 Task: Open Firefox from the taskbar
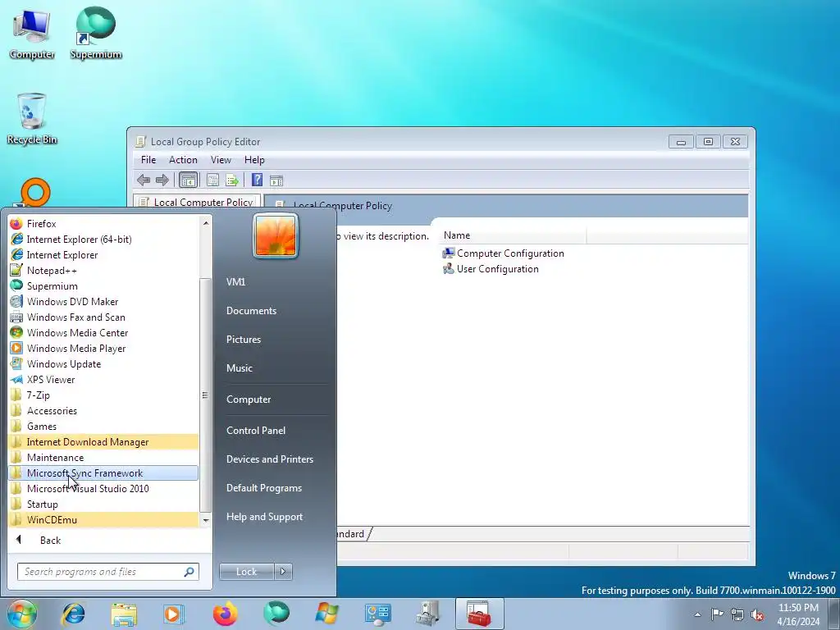coord(225,614)
